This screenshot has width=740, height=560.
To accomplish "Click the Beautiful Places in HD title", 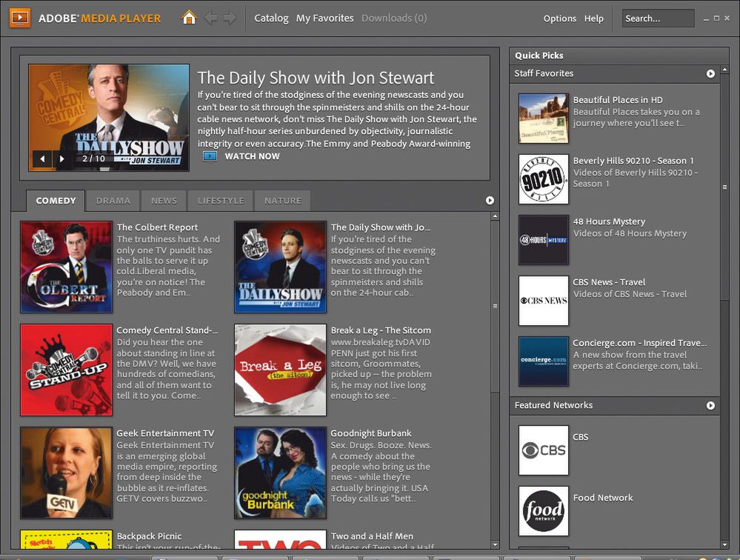I will pos(618,99).
